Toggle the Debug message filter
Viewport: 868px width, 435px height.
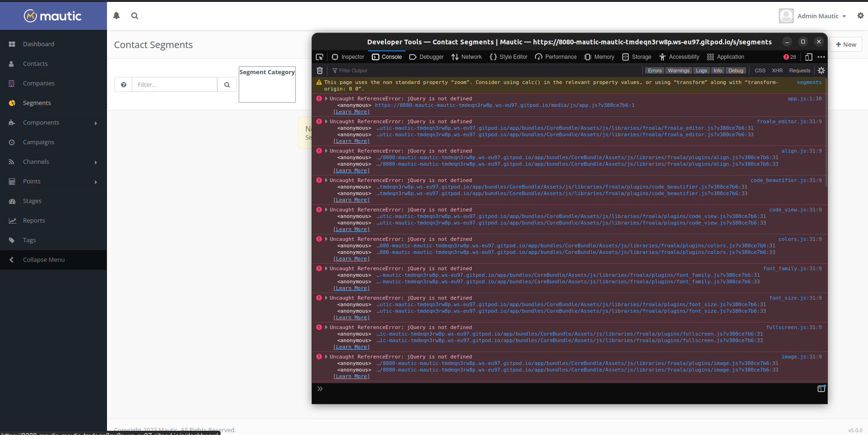tap(736, 70)
